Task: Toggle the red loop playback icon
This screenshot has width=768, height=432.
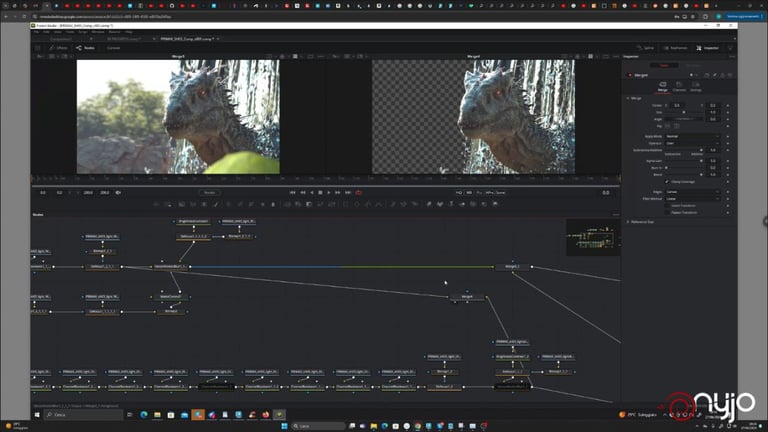Action: coord(359,192)
